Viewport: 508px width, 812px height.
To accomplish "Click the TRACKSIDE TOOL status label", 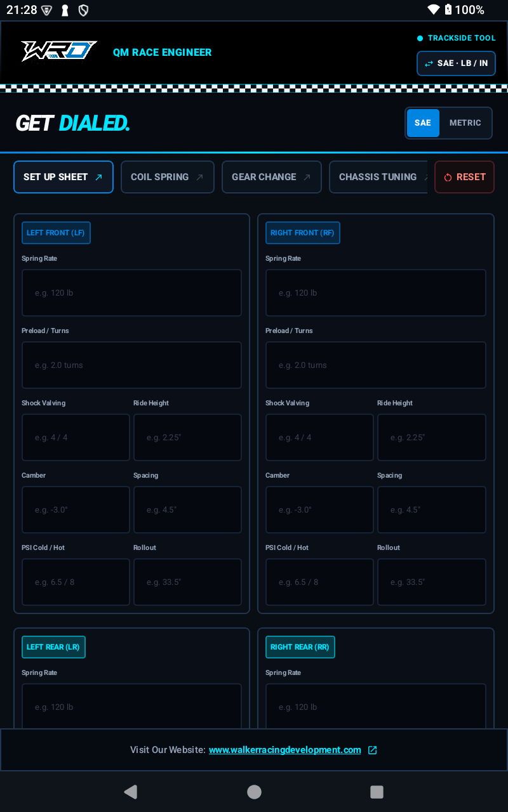I will click(x=462, y=38).
